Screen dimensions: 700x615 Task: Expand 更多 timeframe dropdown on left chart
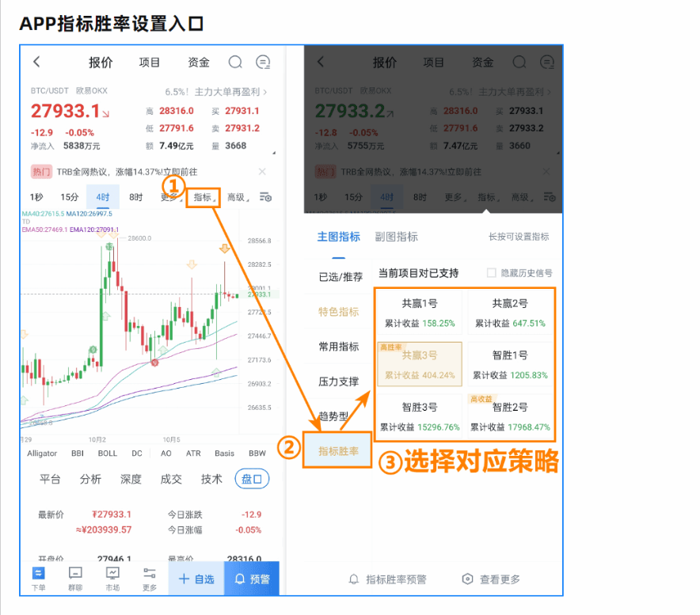pyautogui.click(x=171, y=197)
